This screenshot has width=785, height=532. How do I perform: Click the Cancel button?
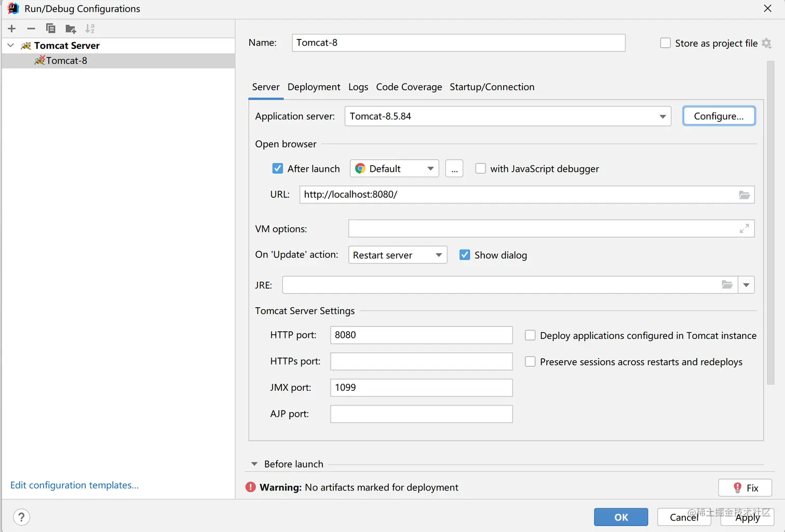tap(684, 517)
